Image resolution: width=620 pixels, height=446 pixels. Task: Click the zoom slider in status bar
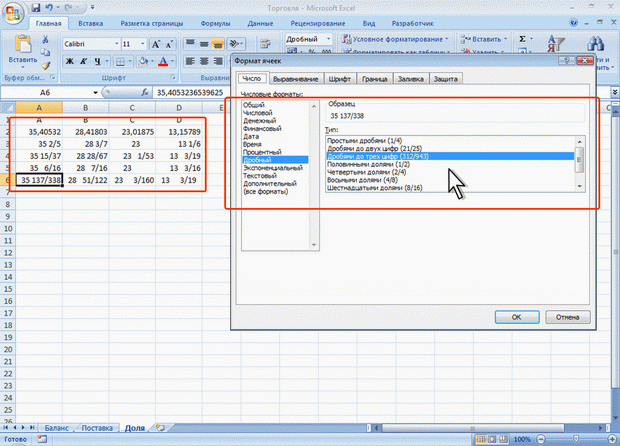pyautogui.click(x=576, y=439)
